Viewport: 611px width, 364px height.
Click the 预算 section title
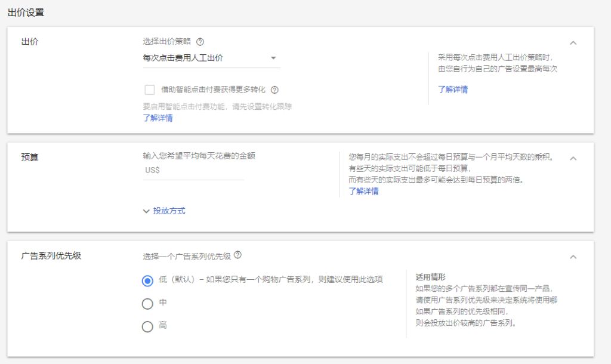[30, 158]
